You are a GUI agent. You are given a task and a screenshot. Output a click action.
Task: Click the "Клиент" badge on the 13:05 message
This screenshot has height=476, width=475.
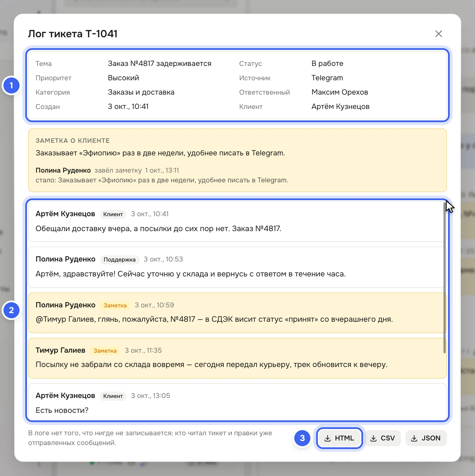point(113,396)
